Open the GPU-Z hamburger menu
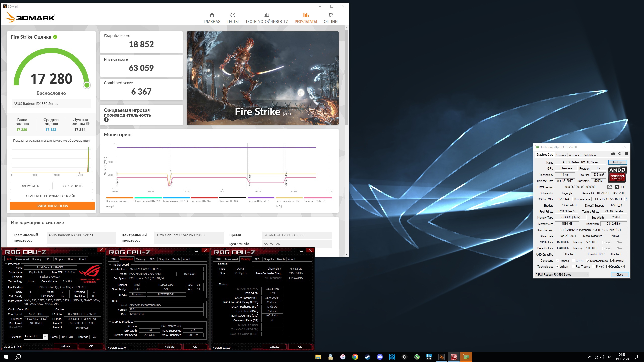This screenshot has height=362, width=644. [626, 154]
